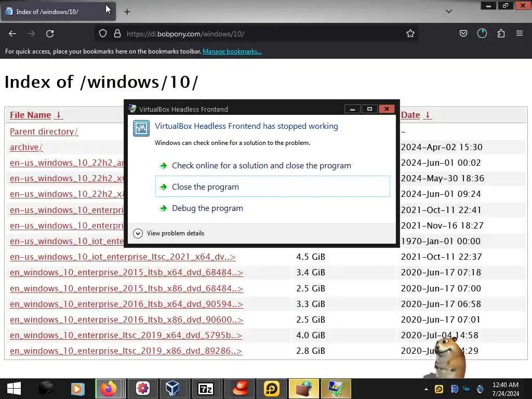
Task: Bookmark this page with the star icon
Action: click(410, 34)
